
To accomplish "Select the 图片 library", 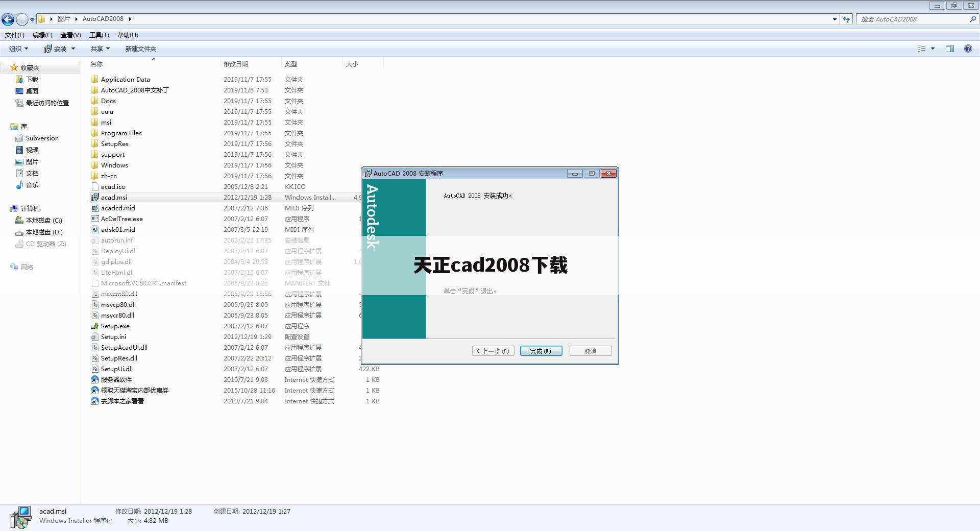I will (x=32, y=161).
